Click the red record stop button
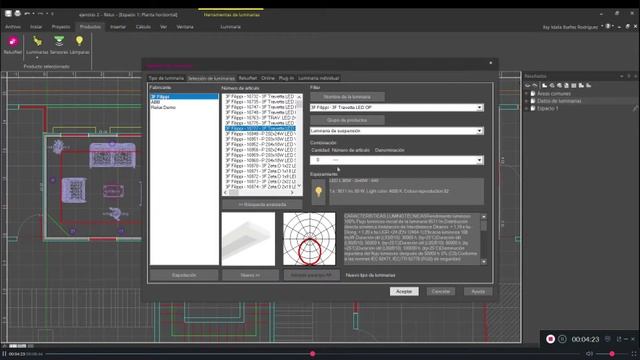 pyautogui.click(x=550, y=339)
